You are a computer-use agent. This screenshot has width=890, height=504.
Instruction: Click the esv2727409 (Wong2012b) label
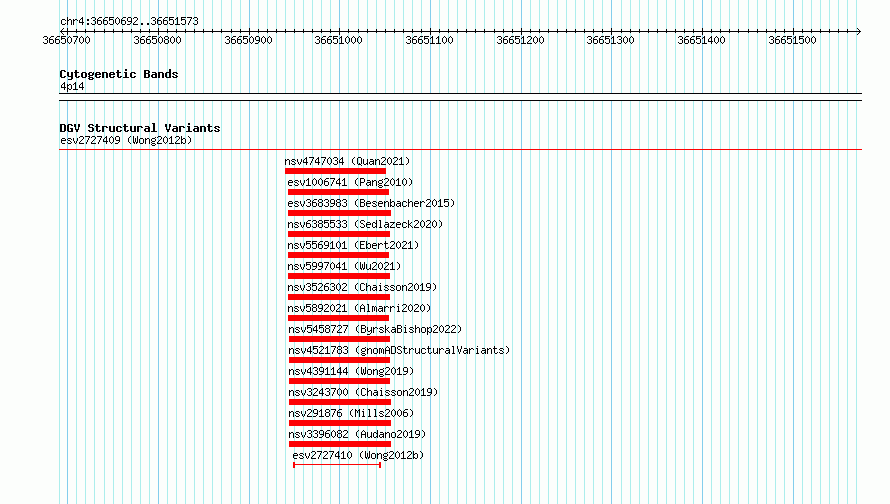coord(126,140)
